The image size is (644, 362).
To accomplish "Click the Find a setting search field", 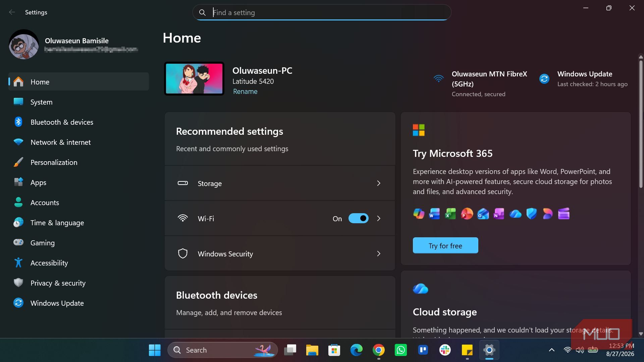I will pos(322,12).
